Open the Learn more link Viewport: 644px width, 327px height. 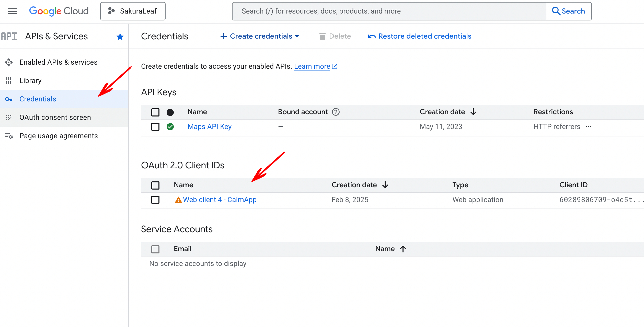[x=312, y=66]
